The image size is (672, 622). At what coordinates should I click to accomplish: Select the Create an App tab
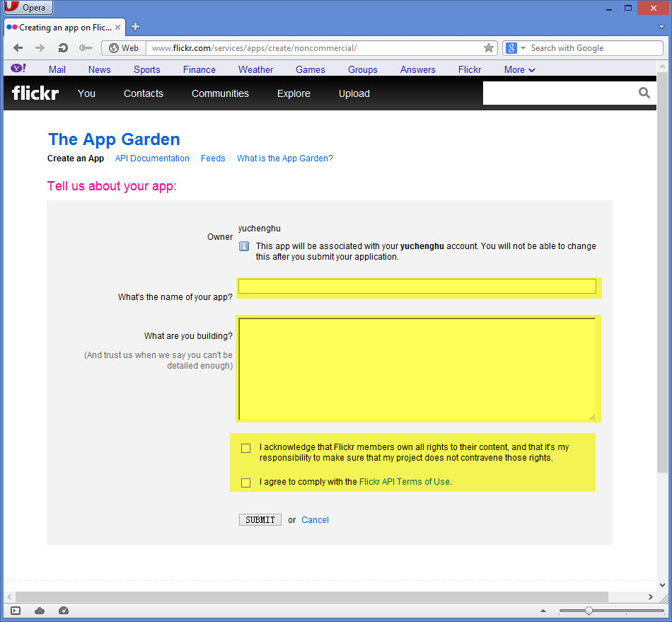tap(76, 159)
